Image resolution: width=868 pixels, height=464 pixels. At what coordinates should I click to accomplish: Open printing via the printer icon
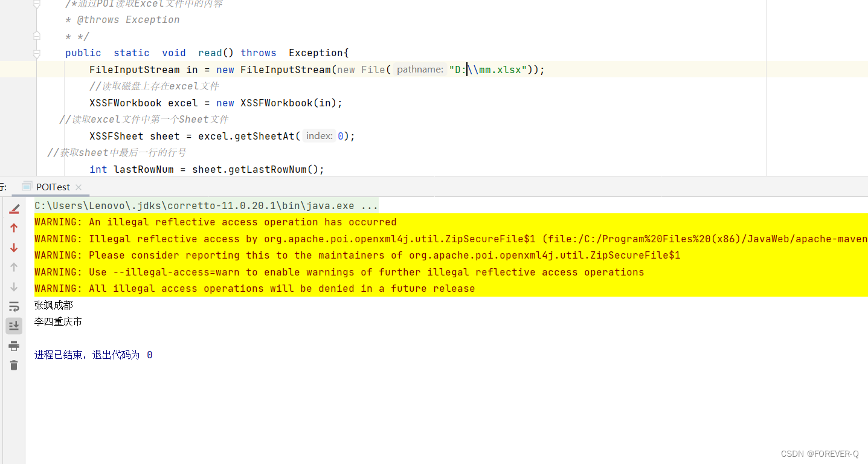(13, 346)
